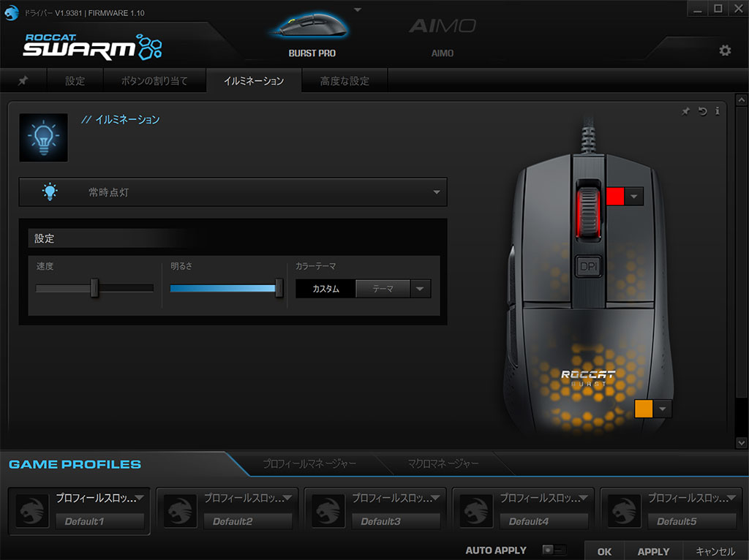Click the red scroll wheel color swatch
This screenshot has height=560, width=749.
pyautogui.click(x=615, y=196)
